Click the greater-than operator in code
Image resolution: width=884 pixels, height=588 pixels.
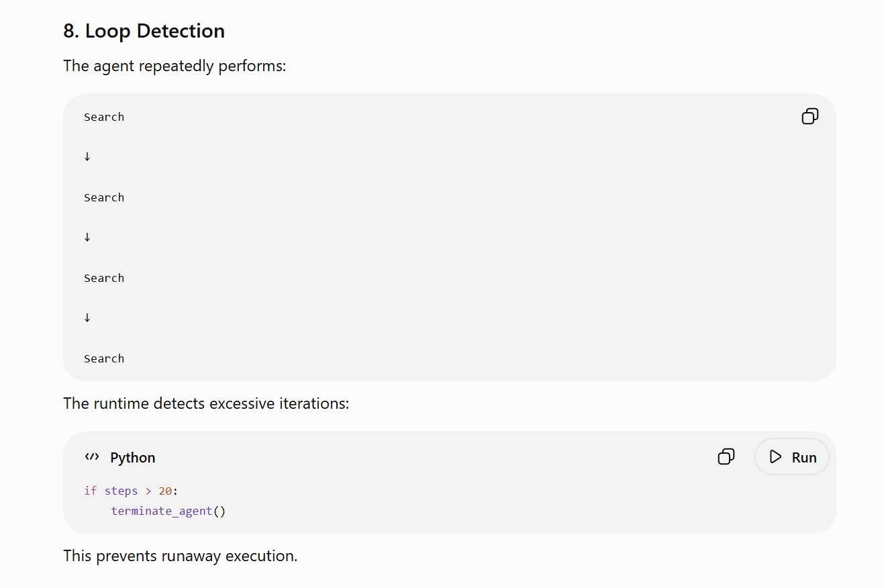pos(148,491)
